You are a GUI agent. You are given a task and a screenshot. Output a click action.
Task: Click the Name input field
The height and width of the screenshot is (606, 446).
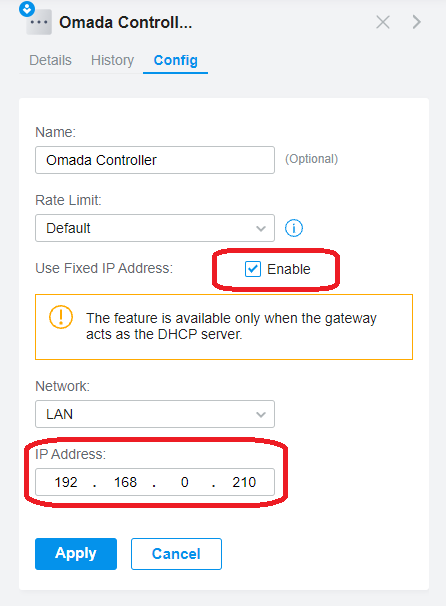[155, 160]
